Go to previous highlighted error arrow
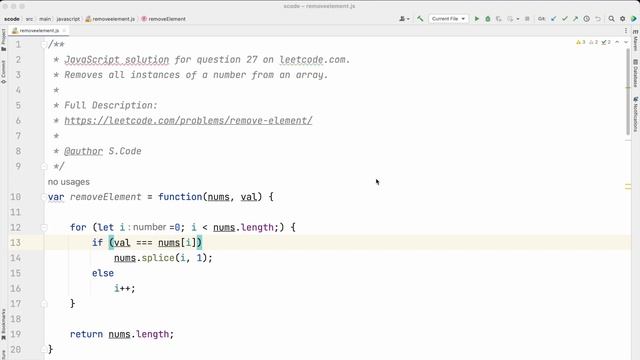 point(617,42)
